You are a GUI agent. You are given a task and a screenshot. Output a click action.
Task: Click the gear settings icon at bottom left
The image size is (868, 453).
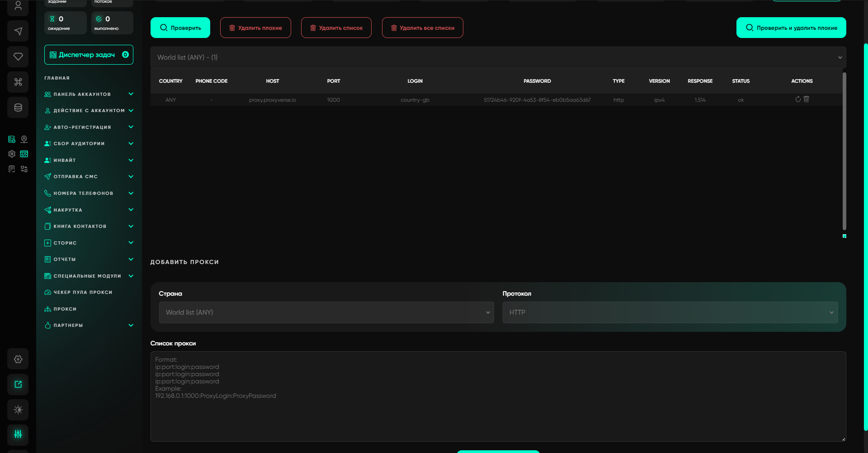pos(18,359)
